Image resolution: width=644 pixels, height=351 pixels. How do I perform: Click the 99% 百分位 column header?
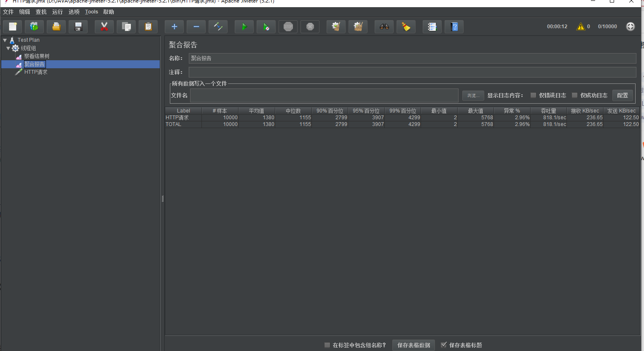tap(403, 111)
